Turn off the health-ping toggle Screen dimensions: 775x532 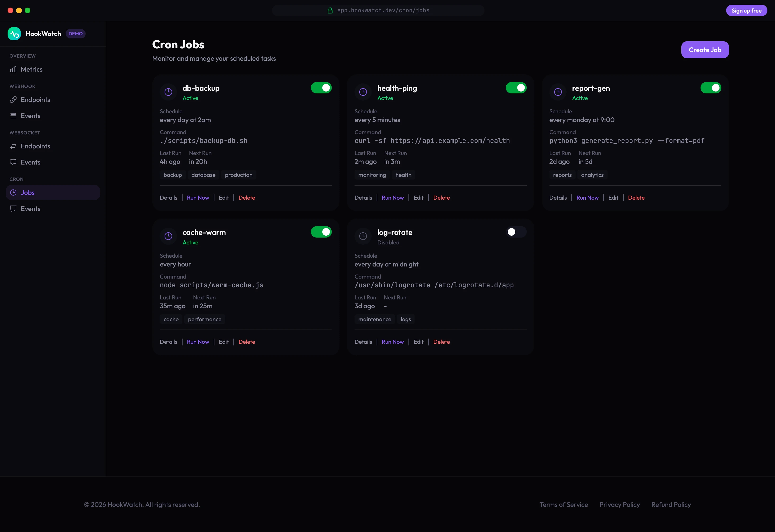click(516, 88)
